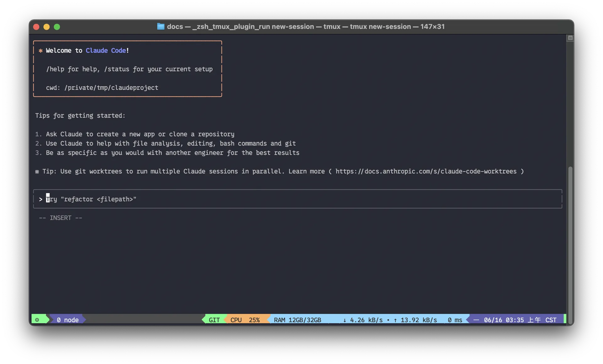This screenshot has height=364, width=603.
Task: Minimize the window with the yellow button
Action: (46, 27)
